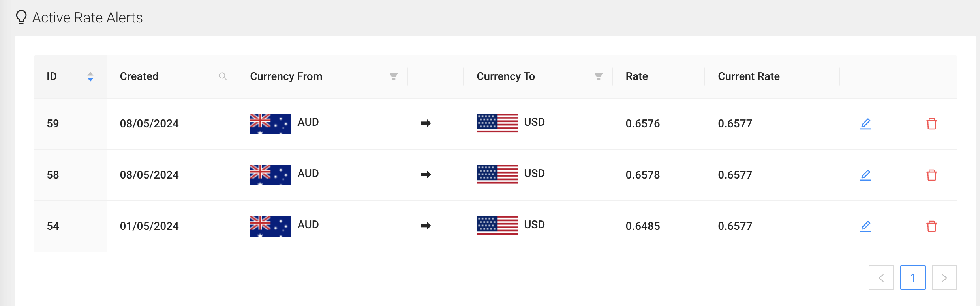Click the Current Rate column header
980x306 pixels.
point(748,76)
